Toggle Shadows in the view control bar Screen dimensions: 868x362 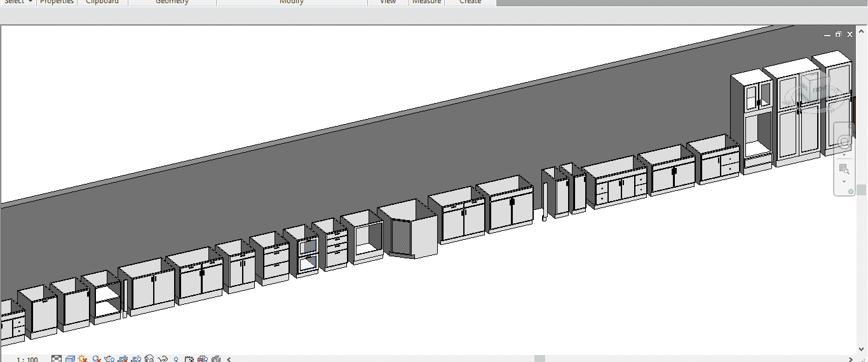[x=97, y=359]
